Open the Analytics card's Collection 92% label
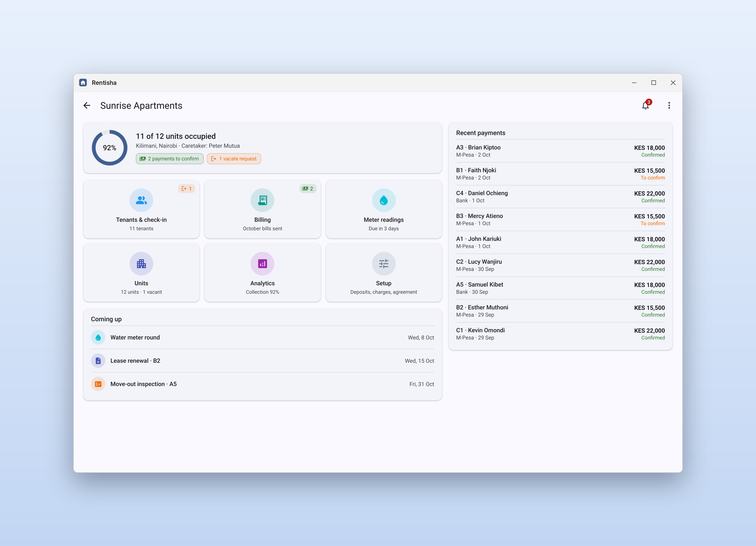756x546 pixels. [262, 292]
